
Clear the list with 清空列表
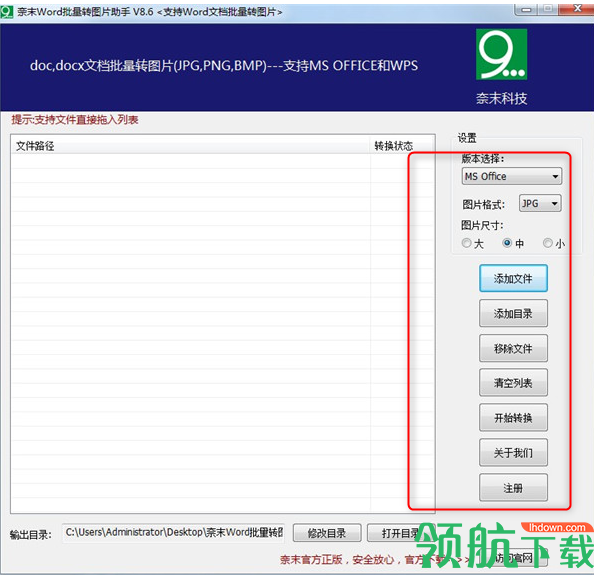tap(513, 383)
